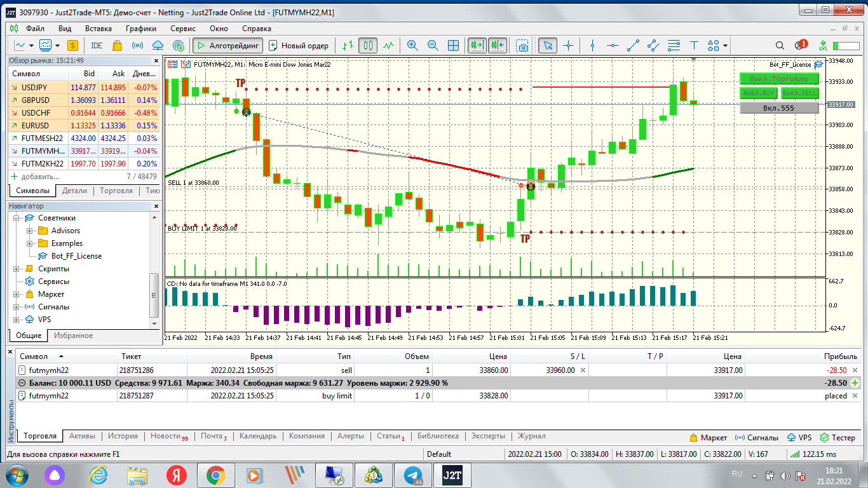
Task: Expand the Examples folder
Action: (30, 243)
